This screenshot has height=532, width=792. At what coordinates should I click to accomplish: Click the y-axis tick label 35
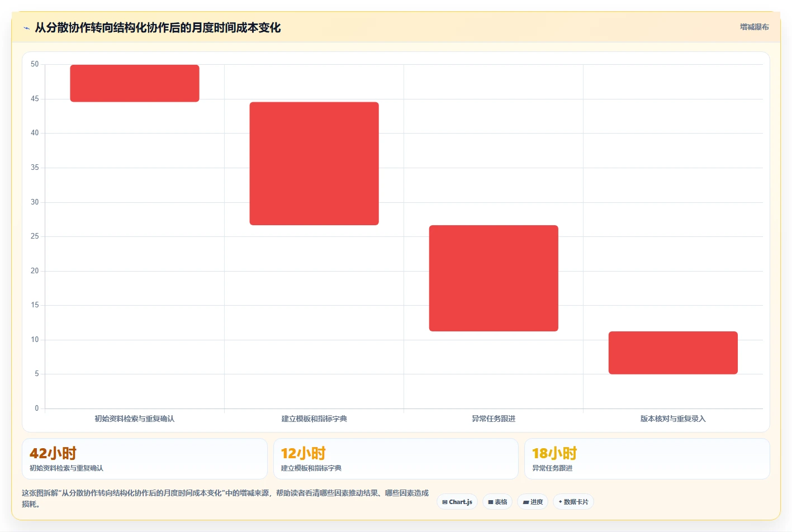tap(35, 168)
